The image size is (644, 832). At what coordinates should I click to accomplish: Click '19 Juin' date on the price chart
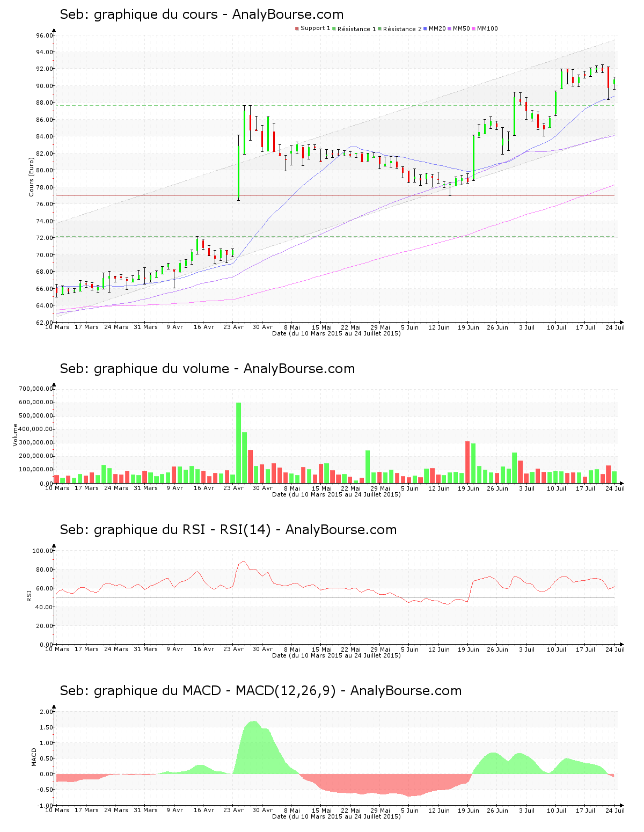point(469,327)
